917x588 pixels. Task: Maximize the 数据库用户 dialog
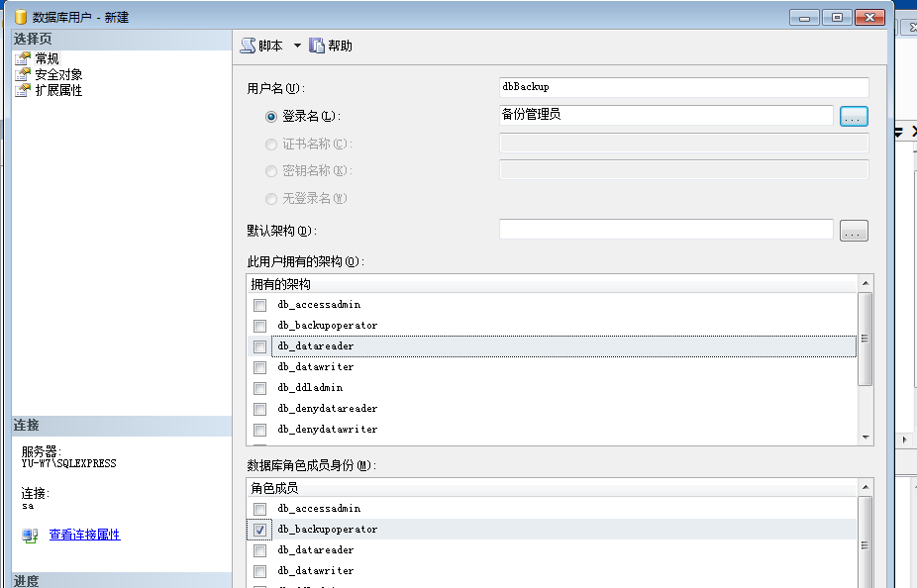[x=837, y=18]
